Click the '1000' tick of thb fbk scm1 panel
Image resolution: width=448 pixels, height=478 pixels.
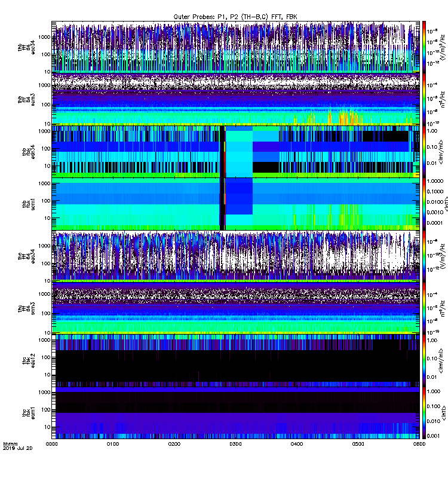pos(44,183)
